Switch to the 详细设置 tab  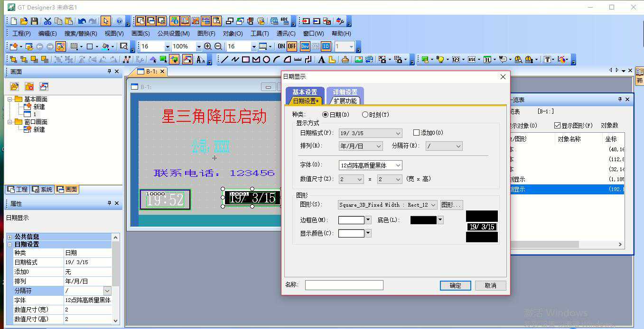pyautogui.click(x=345, y=92)
